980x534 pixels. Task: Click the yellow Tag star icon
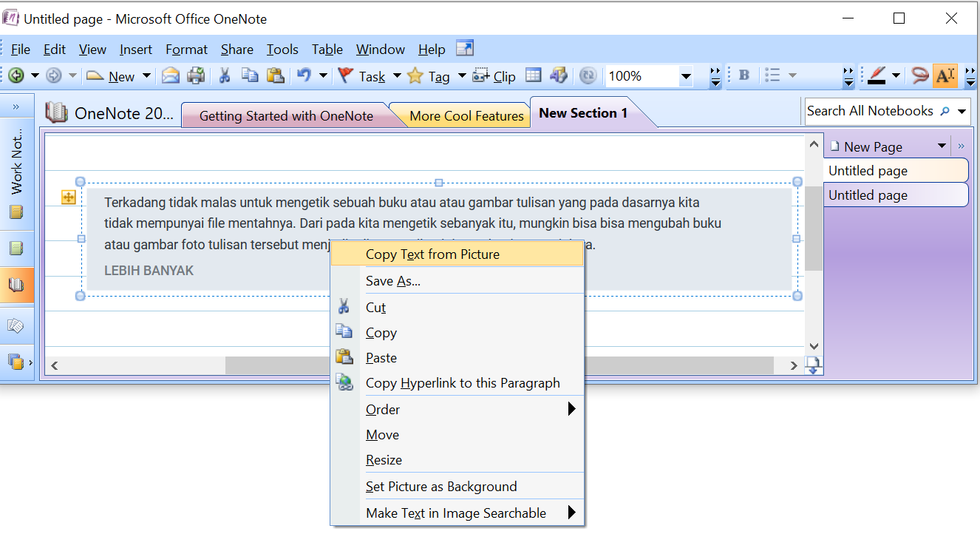click(415, 76)
